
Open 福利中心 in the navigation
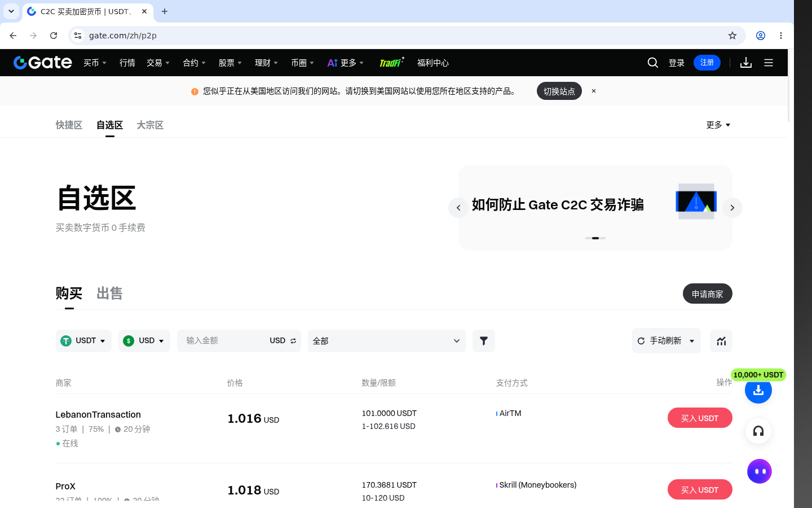(433, 63)
